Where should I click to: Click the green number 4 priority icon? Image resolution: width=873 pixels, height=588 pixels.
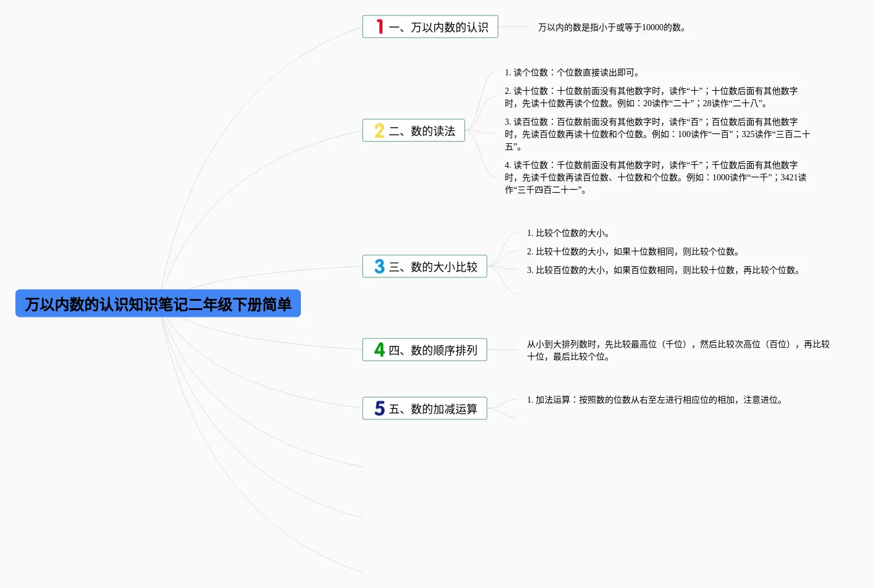(x=379, y=350)
